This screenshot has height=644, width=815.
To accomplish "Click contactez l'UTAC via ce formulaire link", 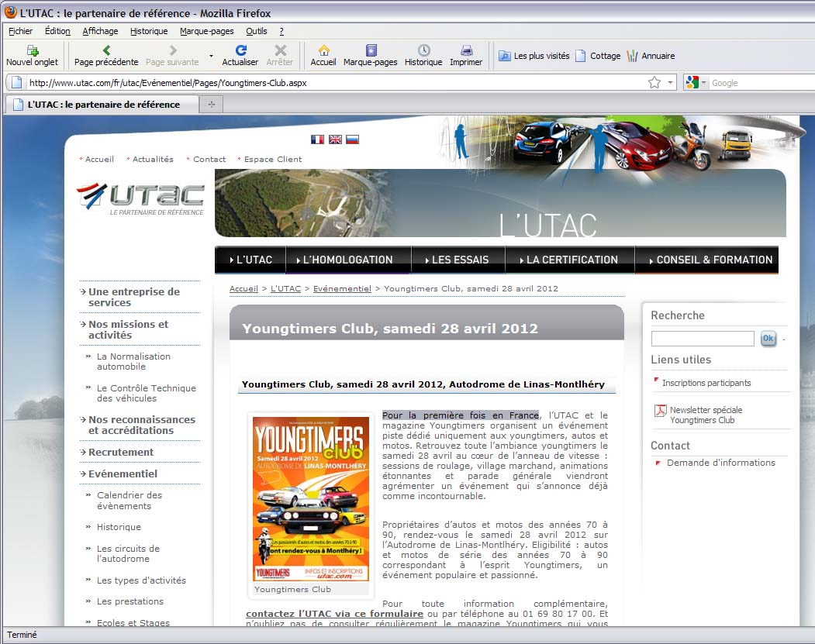I will [x=335, y=613].
